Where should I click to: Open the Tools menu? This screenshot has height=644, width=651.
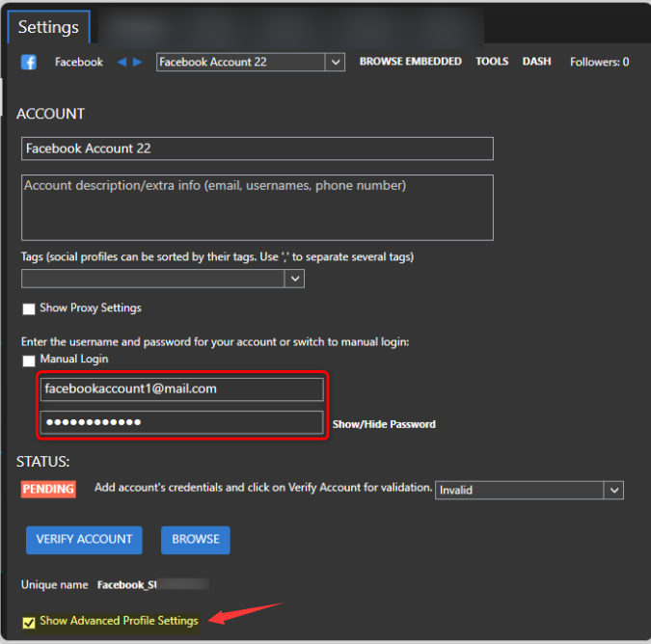(492, 62)
